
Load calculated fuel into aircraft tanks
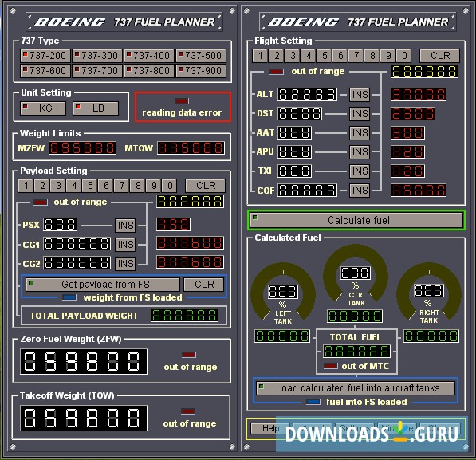[x=356, y=388]
